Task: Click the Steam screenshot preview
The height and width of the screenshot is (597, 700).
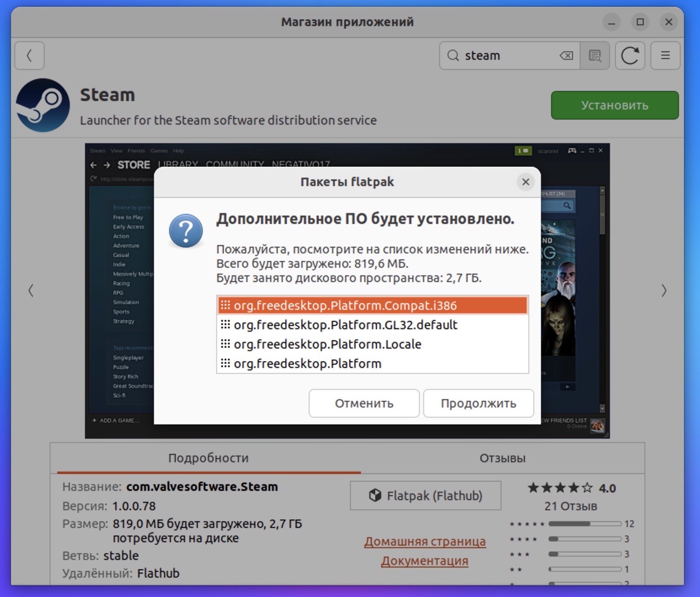Action: click(x=347, y=291)
